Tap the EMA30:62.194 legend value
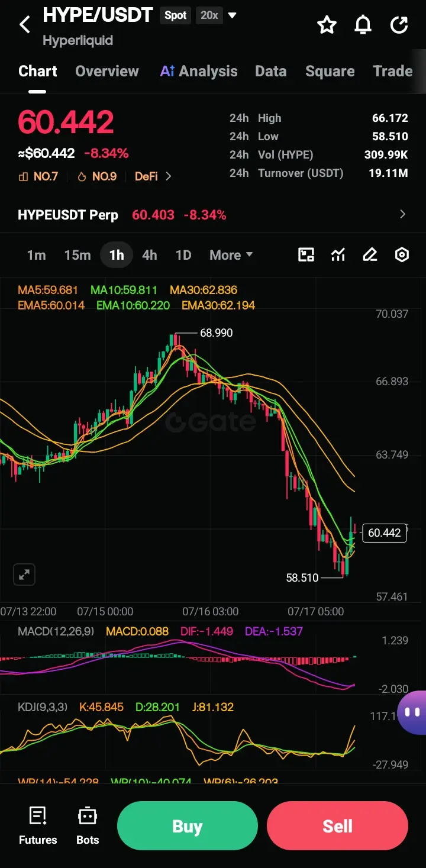 (x=218, y=305)
